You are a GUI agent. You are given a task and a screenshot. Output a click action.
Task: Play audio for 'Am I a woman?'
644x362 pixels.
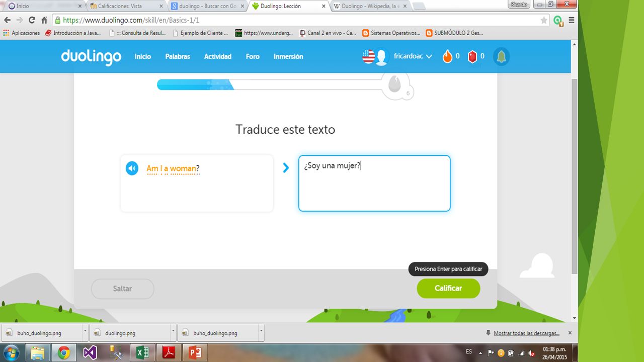[132, 168]
